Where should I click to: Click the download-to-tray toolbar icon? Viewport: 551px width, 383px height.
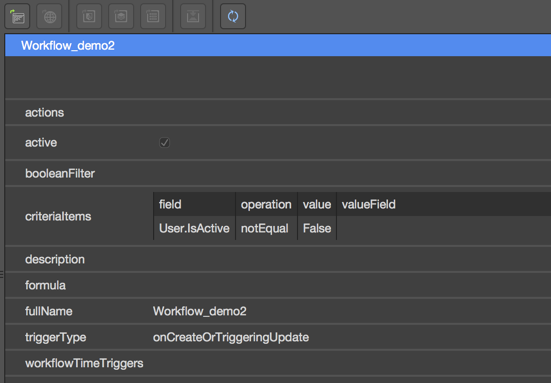[193, 16]
